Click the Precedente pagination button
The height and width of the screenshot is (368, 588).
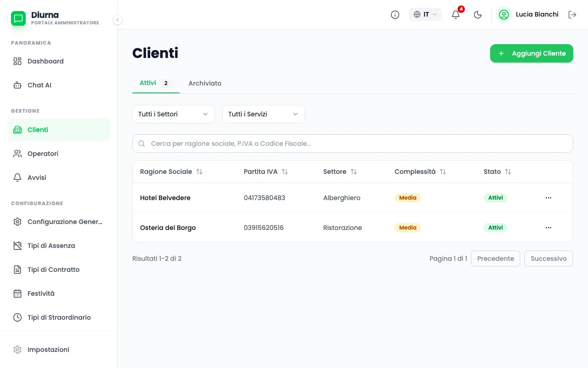click(x=496, y=259)
